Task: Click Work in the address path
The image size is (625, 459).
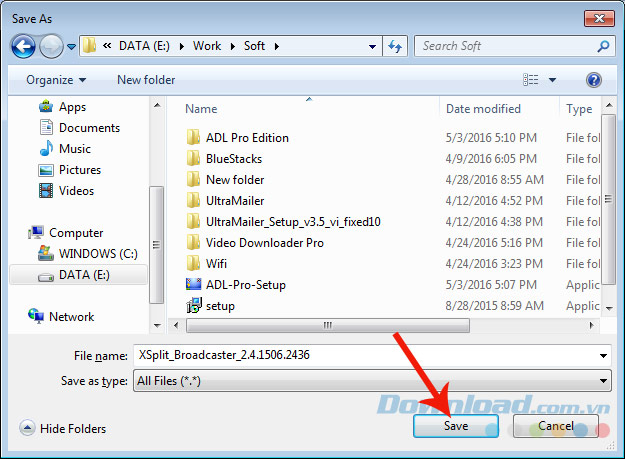Action: [207, 46]
